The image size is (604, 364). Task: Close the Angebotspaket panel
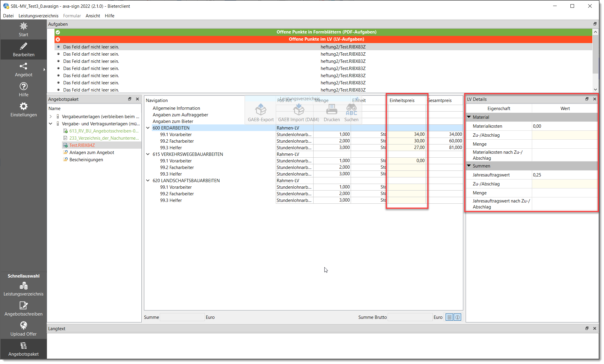(137, 99)
